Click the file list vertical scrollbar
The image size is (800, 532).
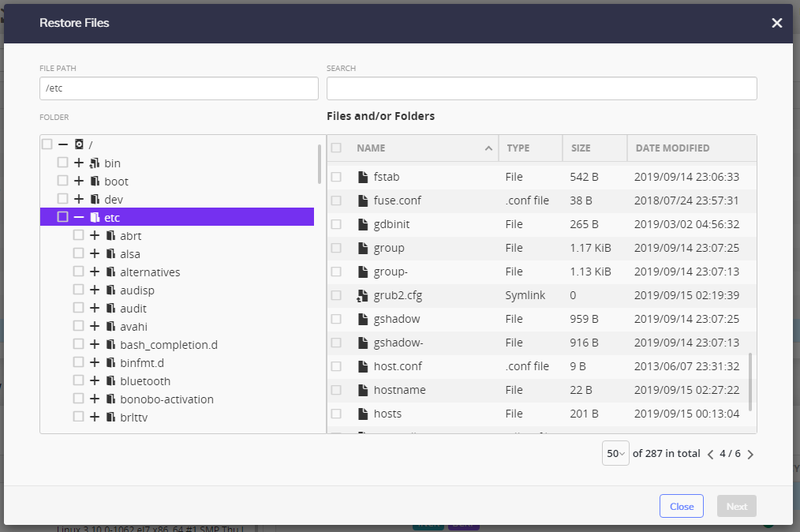point(751,382)
